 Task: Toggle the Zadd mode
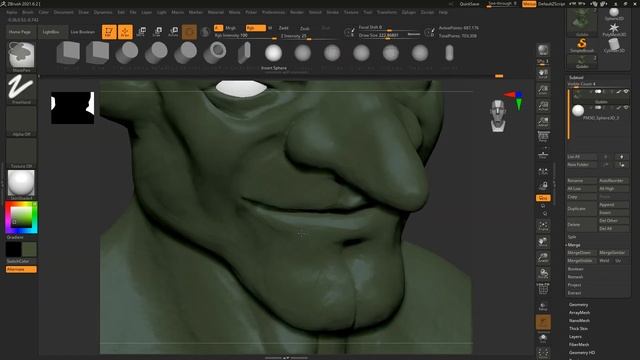pyautogui.click(x=283, y=28)
